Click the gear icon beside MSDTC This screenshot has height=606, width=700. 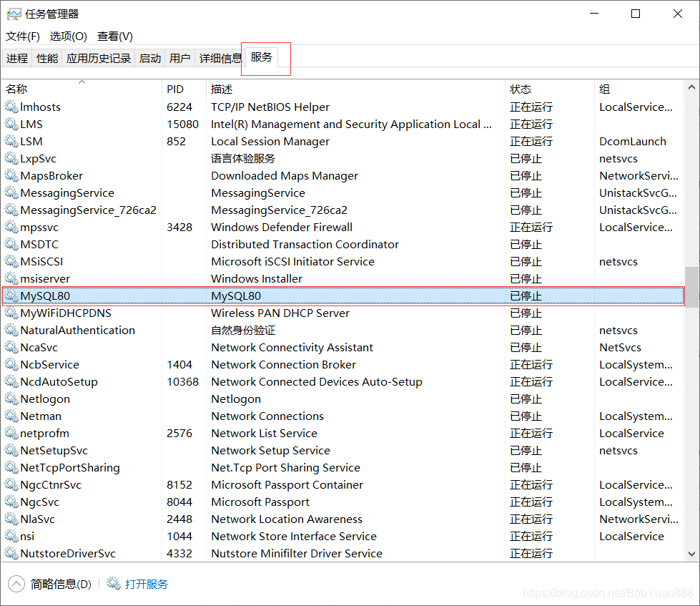pyautogui.click(x=11, y=244)
